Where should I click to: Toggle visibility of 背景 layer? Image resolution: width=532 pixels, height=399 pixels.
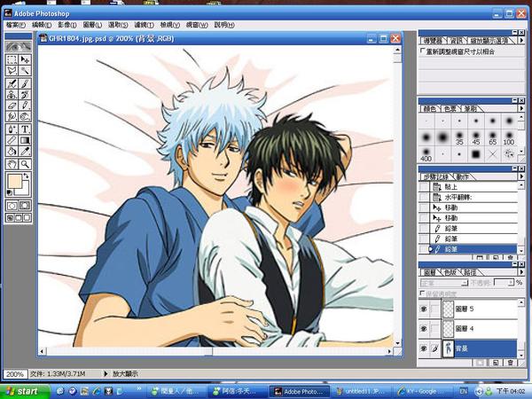pos(424,348)
